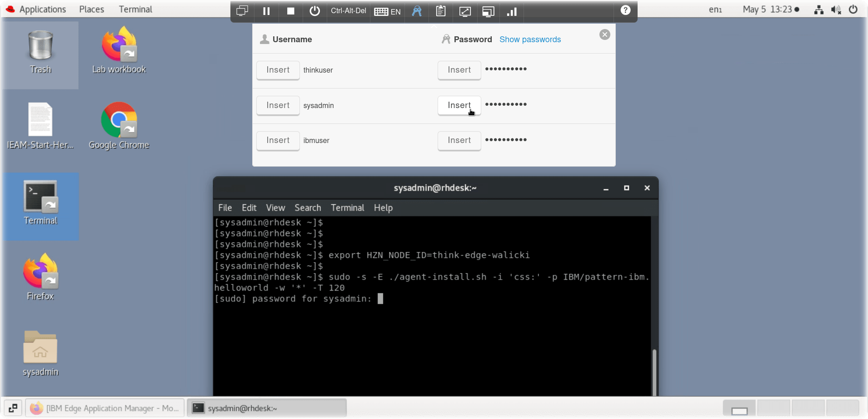
Task: Open the Terminal app menu in top bar
Action: 135,9
